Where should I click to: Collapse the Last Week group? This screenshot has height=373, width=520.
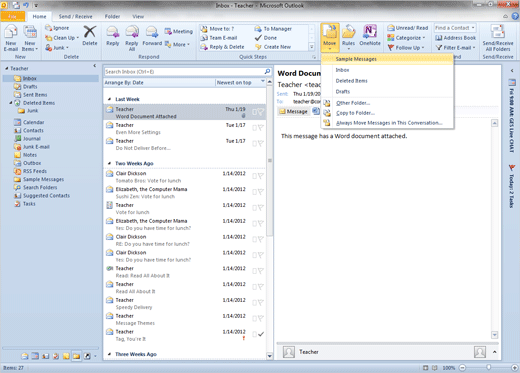[109, 99]
